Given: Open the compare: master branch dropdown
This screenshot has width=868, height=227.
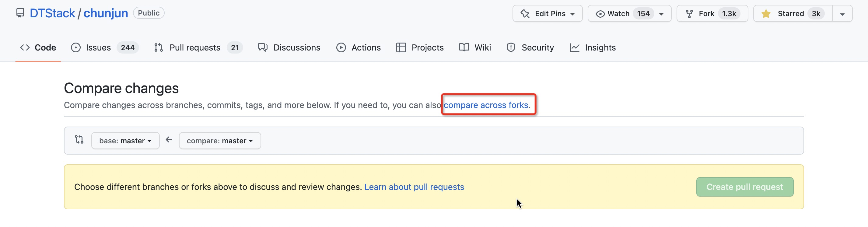Looking at the screenshot, I should 220,141.
